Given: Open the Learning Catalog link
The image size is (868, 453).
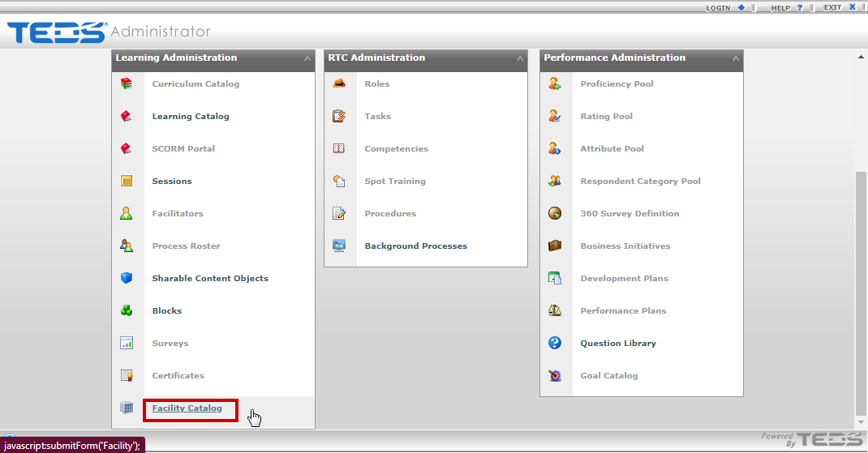Looking at the screenshot, I should [191, 116].
